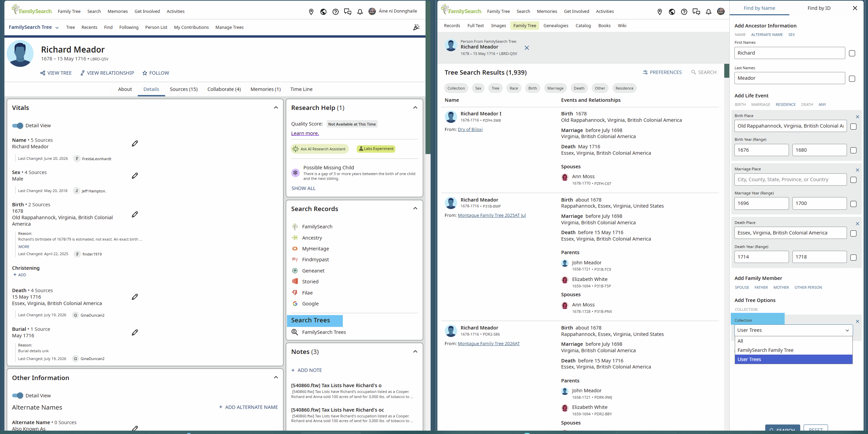Open the FamilySearch Tree dropdown

pos(34,27)
